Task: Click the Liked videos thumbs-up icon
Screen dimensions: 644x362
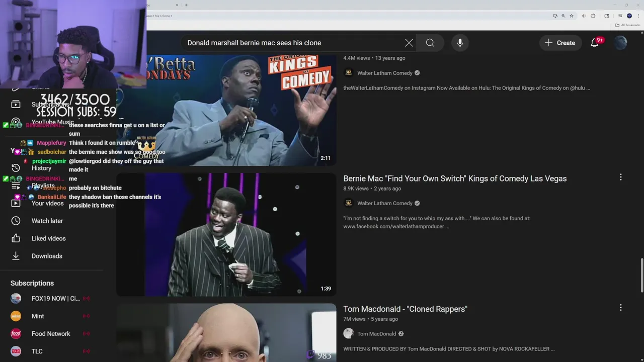Action: coord(16,238)
